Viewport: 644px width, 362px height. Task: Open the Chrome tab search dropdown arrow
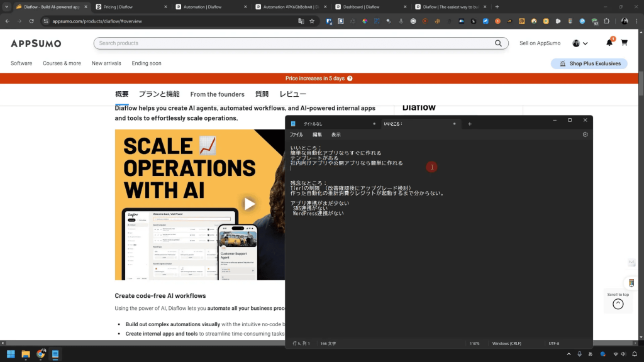coord(6,6)
